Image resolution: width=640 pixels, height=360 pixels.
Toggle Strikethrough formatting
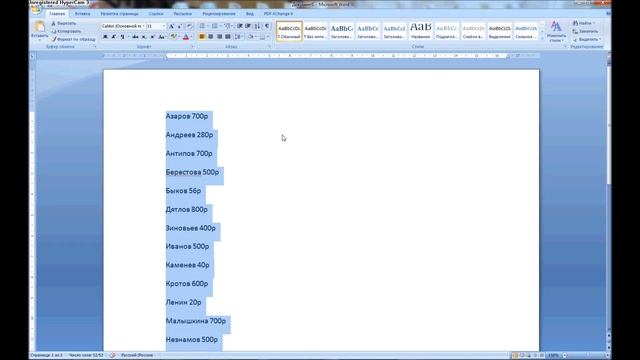coord(135,37)
